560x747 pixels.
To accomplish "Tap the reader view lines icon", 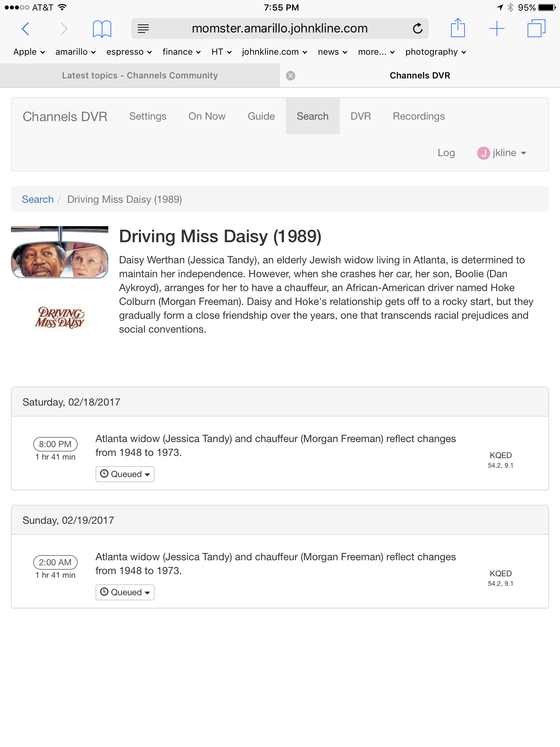I will [x=143, y=28].
